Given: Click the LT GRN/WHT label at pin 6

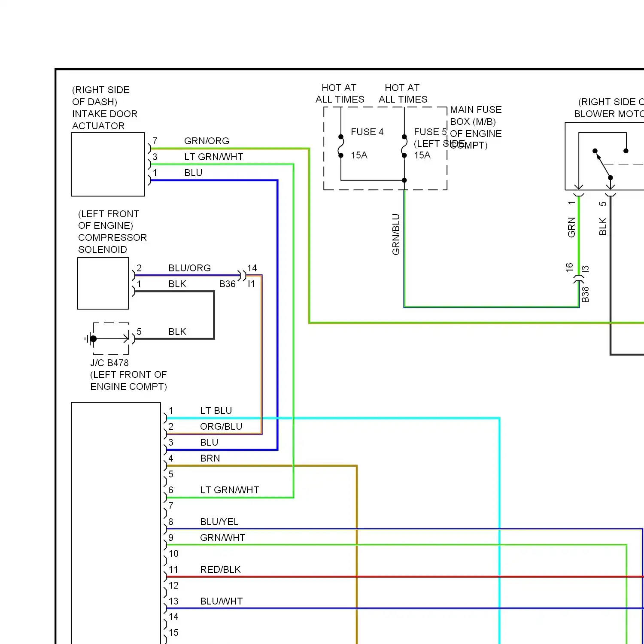Looking at the screenshot, I should click(229, 490).
